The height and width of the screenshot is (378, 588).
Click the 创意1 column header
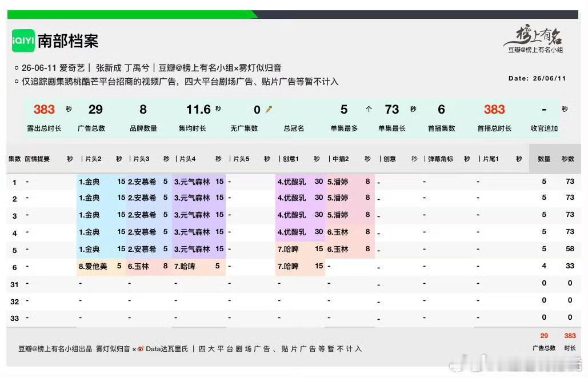291,159
